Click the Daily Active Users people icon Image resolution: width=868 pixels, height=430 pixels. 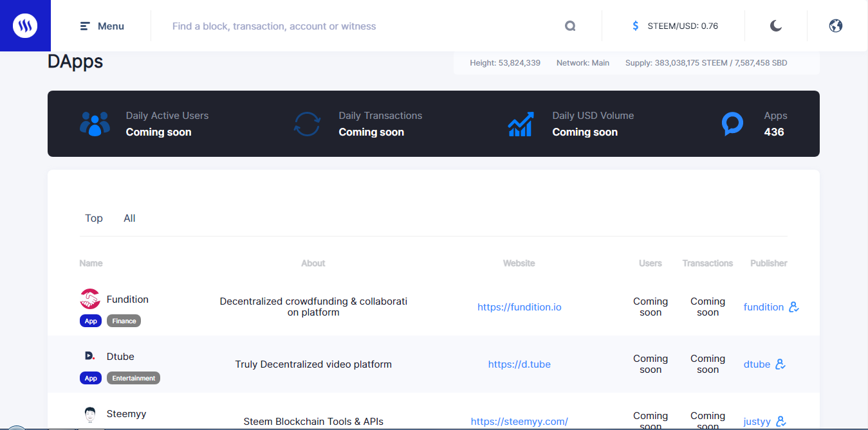tap(95, 123)
